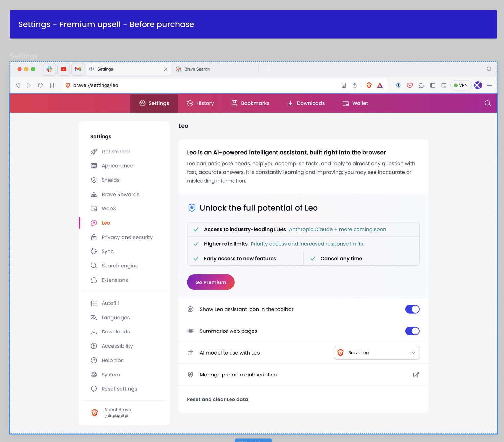Open the pinned YouTube tab
The height and width of the screenshot is (442, 504).
click(x=63, y=69)
